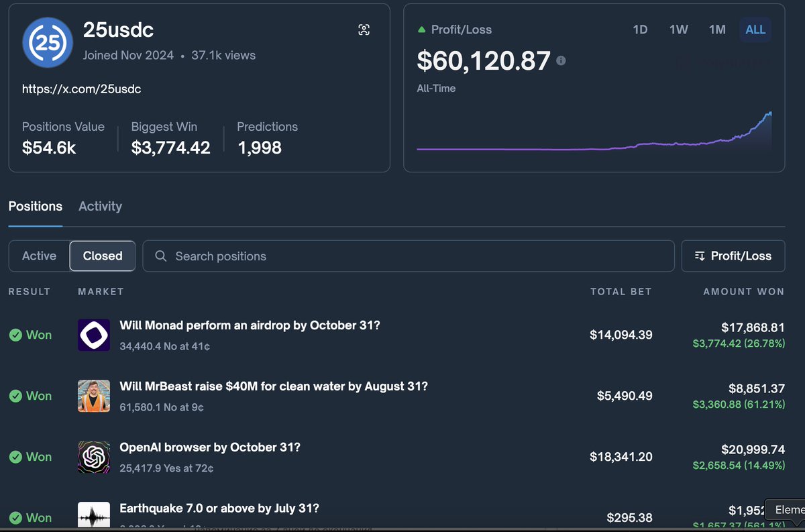Click the $17,868.81 amount won
The height and width of the screenshot is (532, 805).
coord(753,327)
